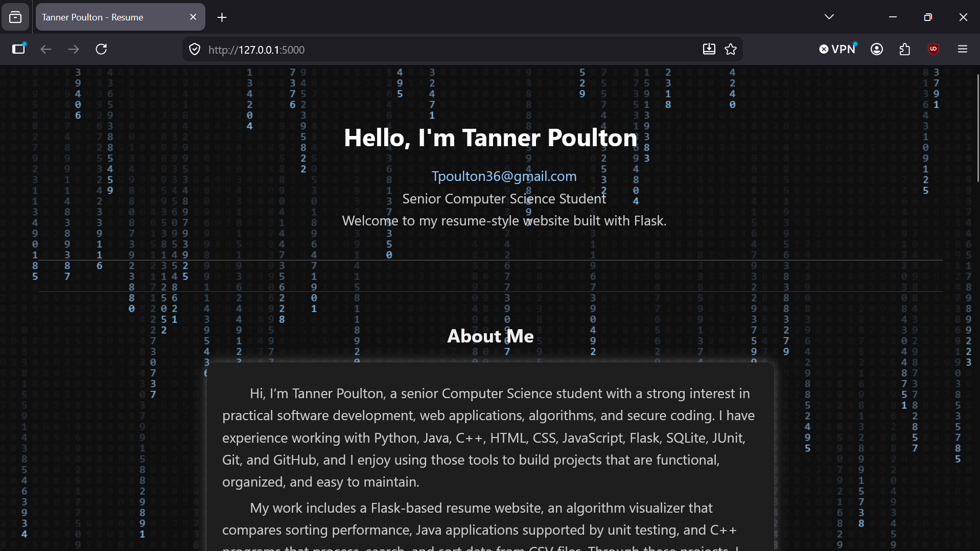Minimize the browser window
Viewport: 980px width, 551px height.
893,17
